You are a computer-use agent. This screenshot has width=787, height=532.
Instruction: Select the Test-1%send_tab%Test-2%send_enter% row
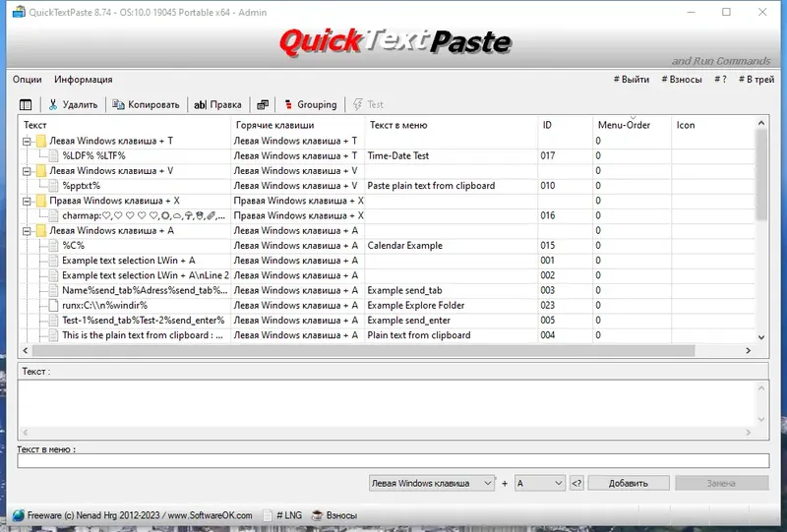387,321
